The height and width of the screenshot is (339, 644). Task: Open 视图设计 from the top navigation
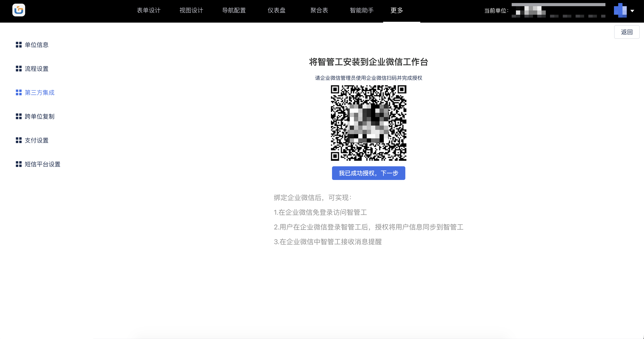click(x=191, y=10)
